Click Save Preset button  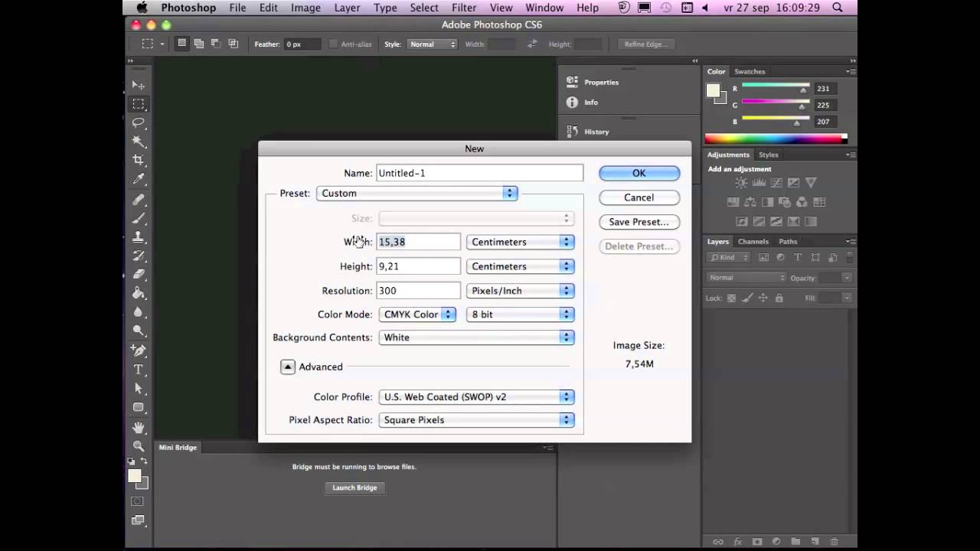639,222
